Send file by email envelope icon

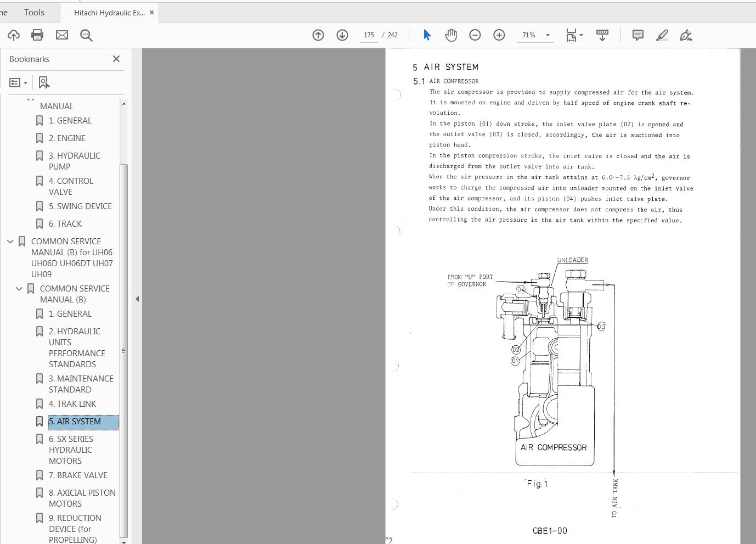(62, 35)
